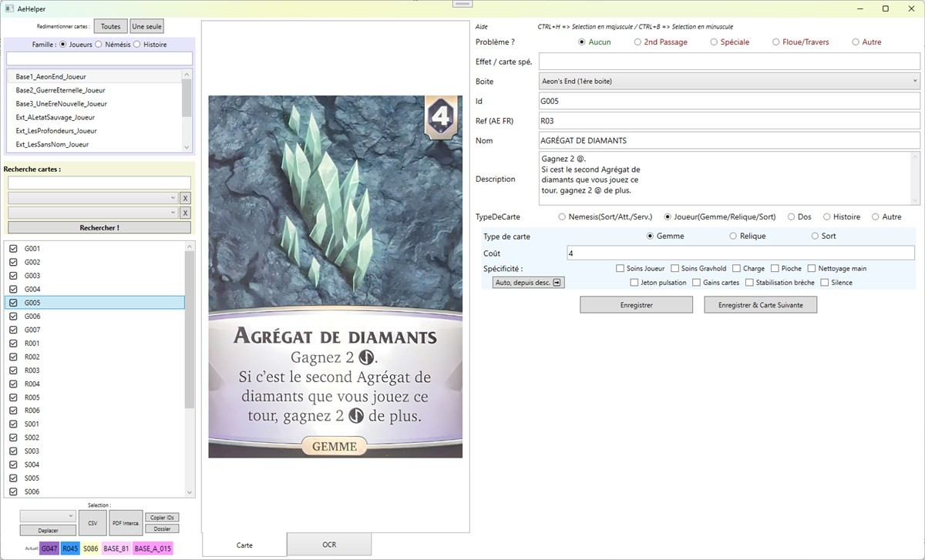
Task: Click the G047 purple tag
Action: 49,548
